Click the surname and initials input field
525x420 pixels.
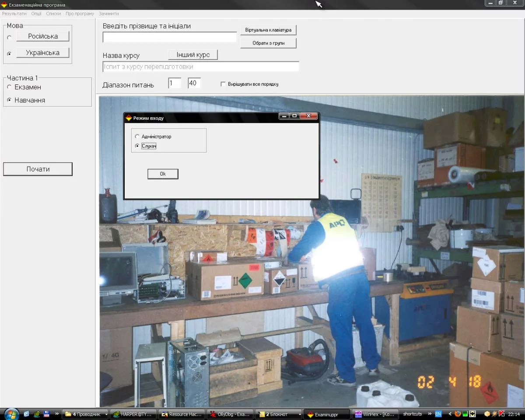[170, 38]
